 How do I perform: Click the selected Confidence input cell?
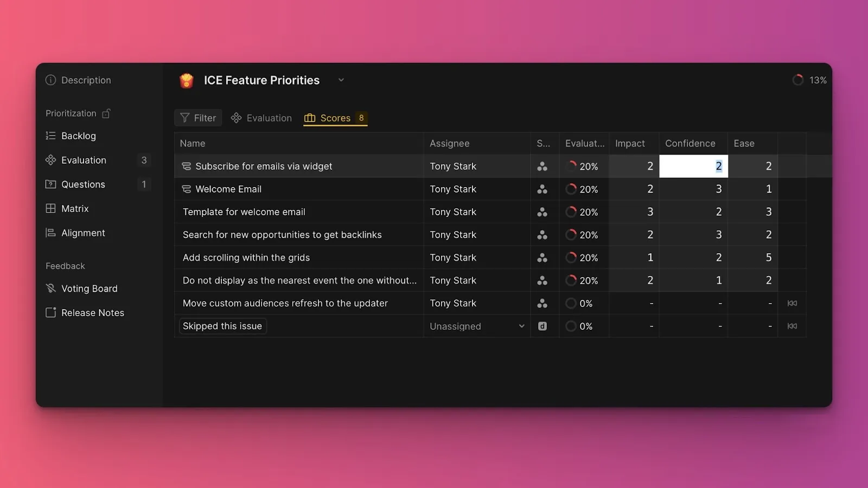tap(693, 166)
